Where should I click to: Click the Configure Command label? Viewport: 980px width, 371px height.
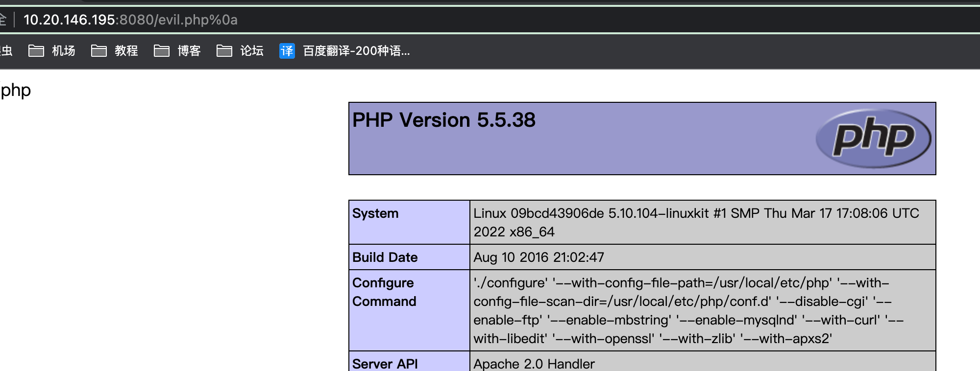click(384, 292)
